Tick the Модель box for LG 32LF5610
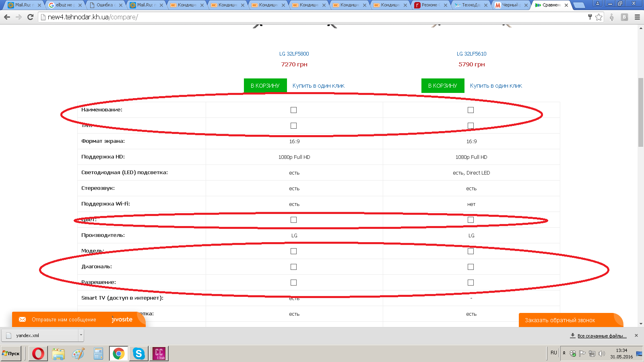 (471, 251)
